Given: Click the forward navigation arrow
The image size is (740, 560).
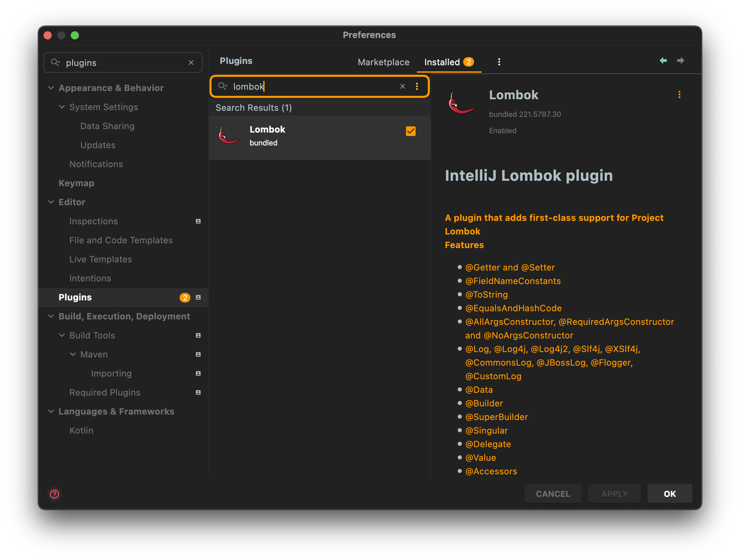Looking at the screenshot, I should tap(680, 61).
